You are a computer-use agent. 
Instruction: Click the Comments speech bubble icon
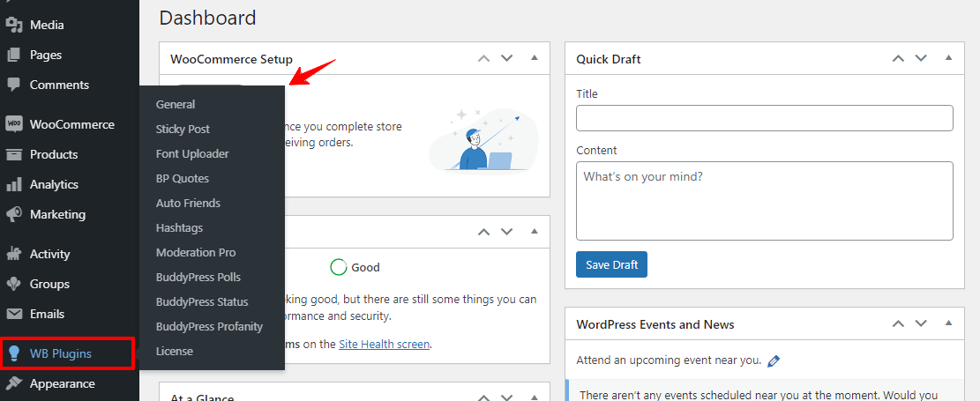[14, 85]
